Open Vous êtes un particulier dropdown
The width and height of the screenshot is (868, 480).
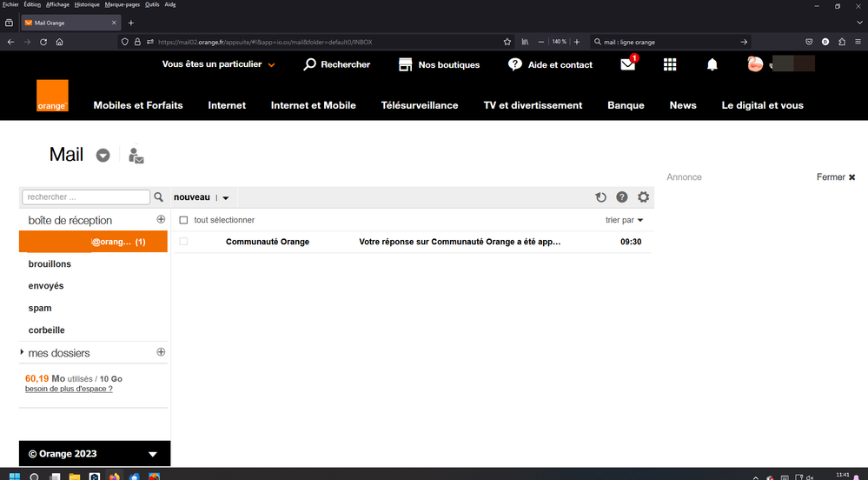coord(218,64)
